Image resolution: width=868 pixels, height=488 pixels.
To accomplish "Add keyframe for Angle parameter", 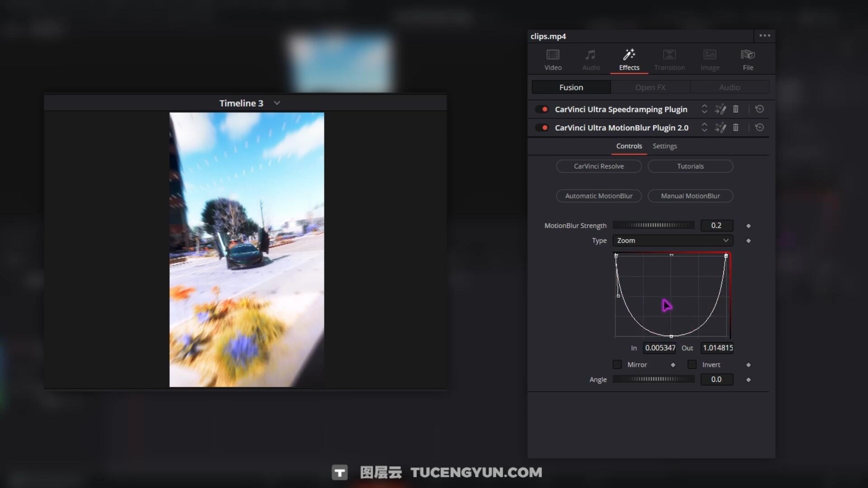I will coord(748,380).
